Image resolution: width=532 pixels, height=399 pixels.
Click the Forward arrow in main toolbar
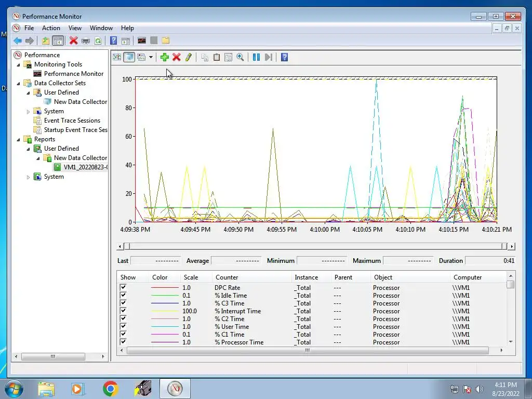click(x=30, y=41)
